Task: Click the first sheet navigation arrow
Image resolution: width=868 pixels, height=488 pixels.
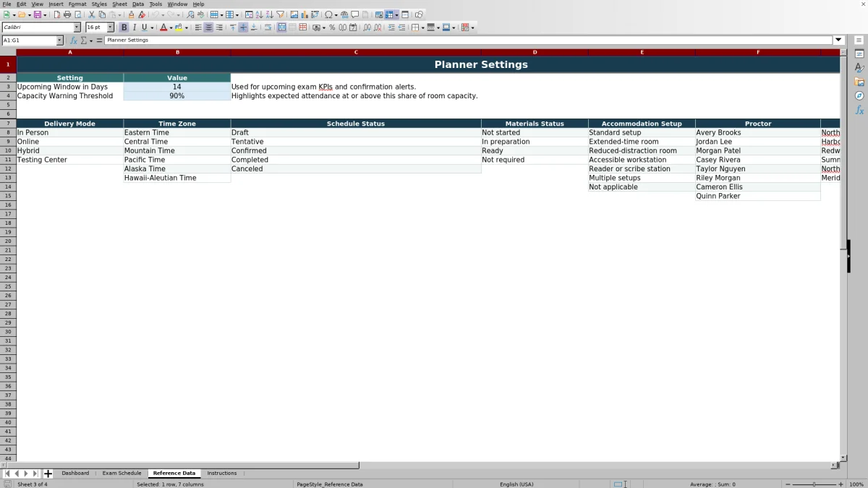Action: tap(7, 474)
